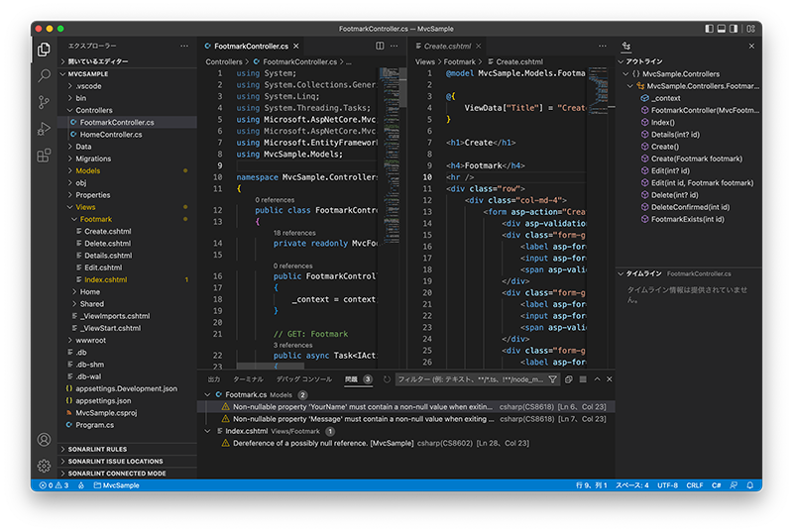The width and height of the screenshot is (793, 532).
Task: Click the notifications bell in status bar
Action: (x=748, y=485)
